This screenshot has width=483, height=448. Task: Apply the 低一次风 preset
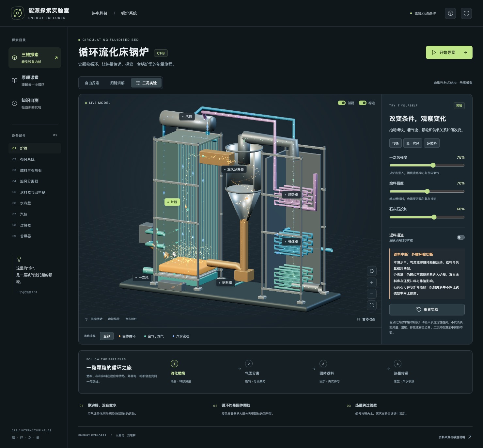[413, 143]
